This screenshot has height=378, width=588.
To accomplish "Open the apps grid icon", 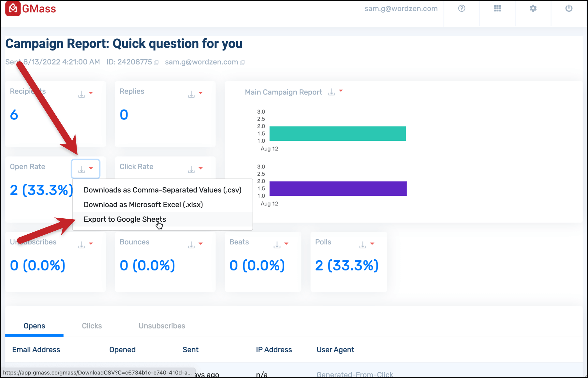I will click(x=497, y=8).
